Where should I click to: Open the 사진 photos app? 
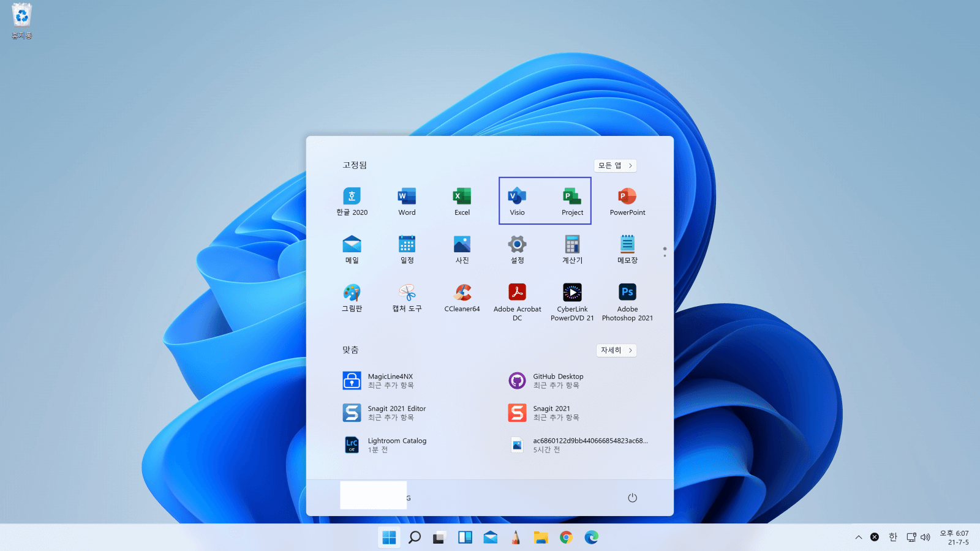(462, 249)
